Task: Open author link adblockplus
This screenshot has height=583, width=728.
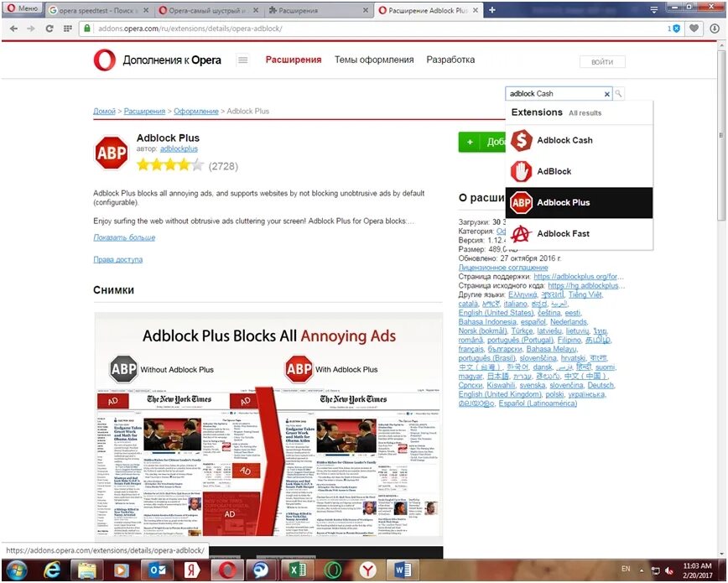Action: click(179, 148)
